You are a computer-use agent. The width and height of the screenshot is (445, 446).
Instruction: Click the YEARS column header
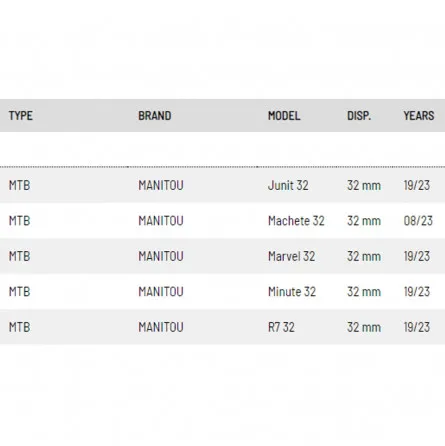419,116
